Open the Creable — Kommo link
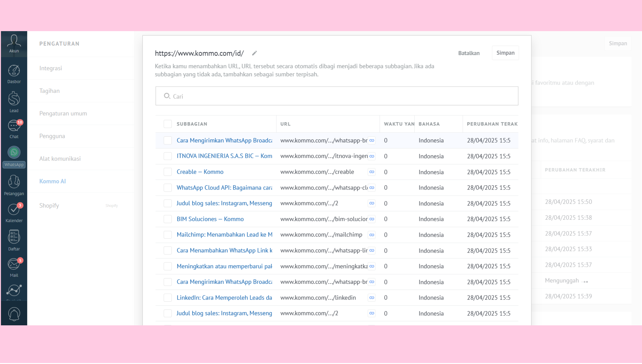642x364 pixels. [x=200, y=172]
